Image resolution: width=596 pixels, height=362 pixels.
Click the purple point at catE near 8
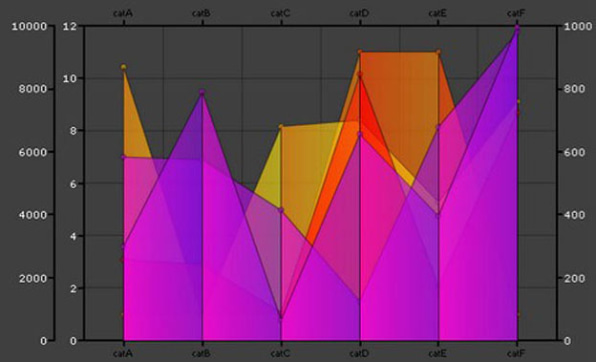438,127
